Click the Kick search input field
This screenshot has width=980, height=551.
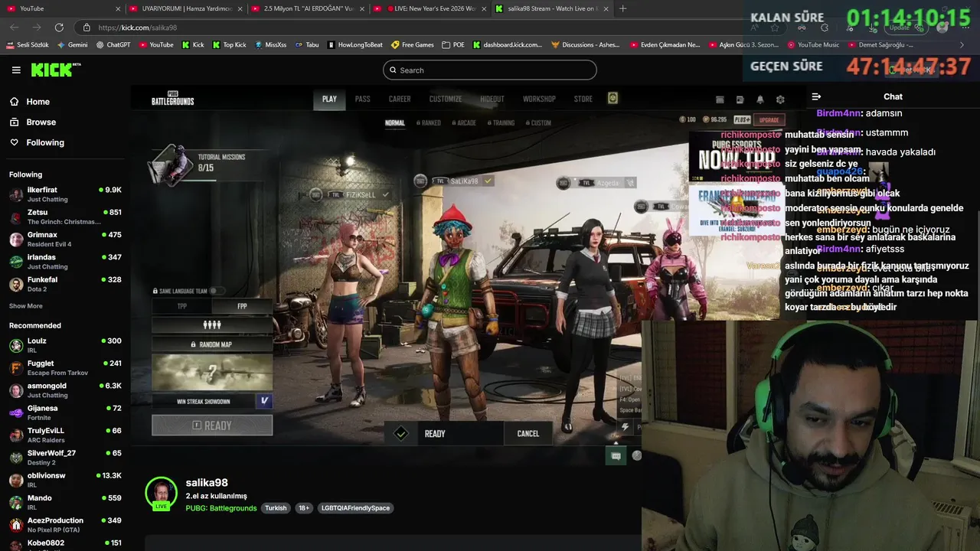coord(490,70)
